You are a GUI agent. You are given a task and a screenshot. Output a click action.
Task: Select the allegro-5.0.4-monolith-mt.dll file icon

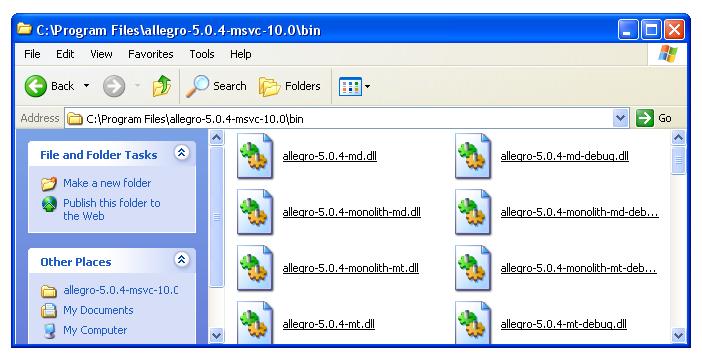255,268
